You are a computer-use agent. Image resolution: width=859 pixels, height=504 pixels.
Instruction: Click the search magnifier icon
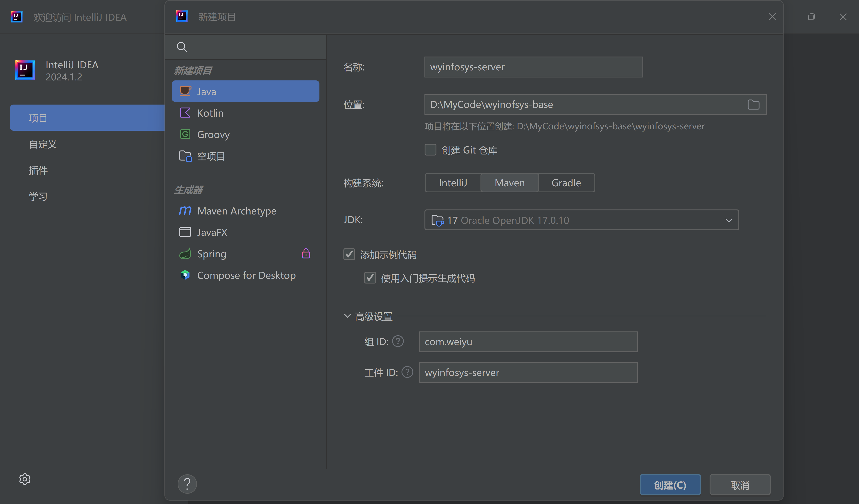182,47
